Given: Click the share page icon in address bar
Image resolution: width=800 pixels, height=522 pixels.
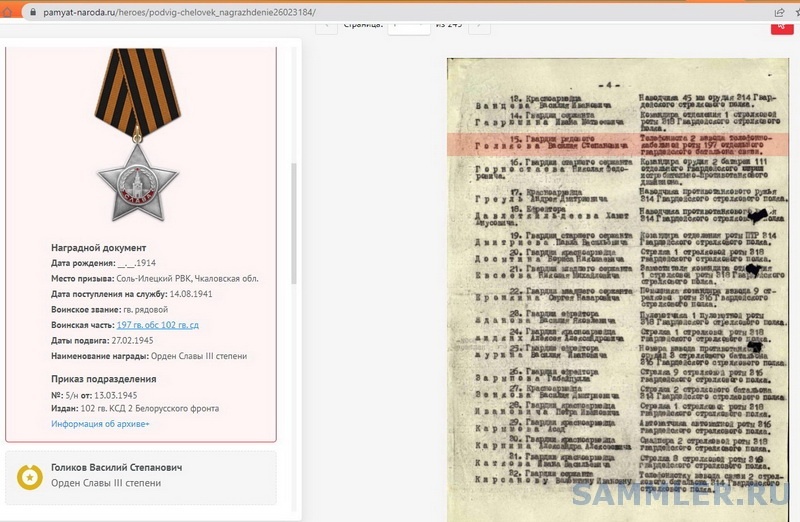Looking at the screenshot, I should pyautogui.click(x=779, y=12).
